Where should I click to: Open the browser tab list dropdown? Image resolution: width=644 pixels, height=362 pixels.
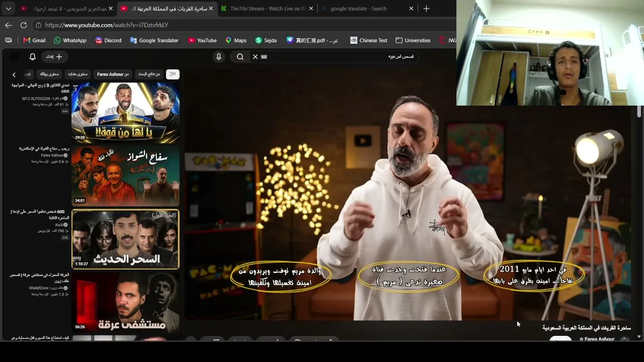point(9,9)
